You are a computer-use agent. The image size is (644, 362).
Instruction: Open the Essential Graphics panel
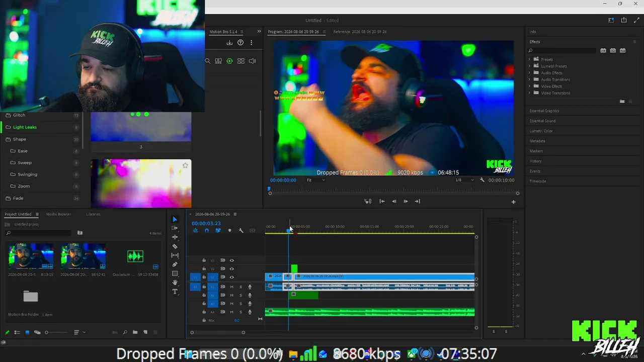pyautogui.click(x=544, y=111)
